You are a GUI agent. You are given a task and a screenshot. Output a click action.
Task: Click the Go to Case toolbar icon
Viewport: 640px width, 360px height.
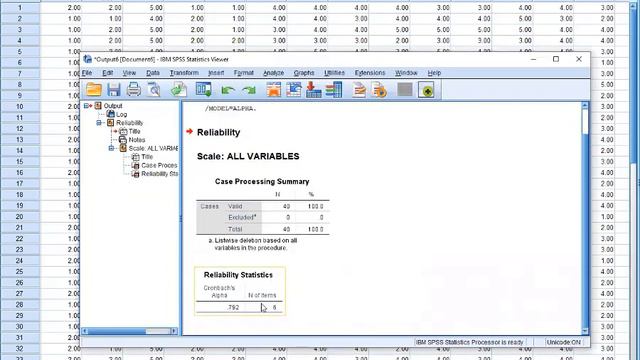point(293,89)
